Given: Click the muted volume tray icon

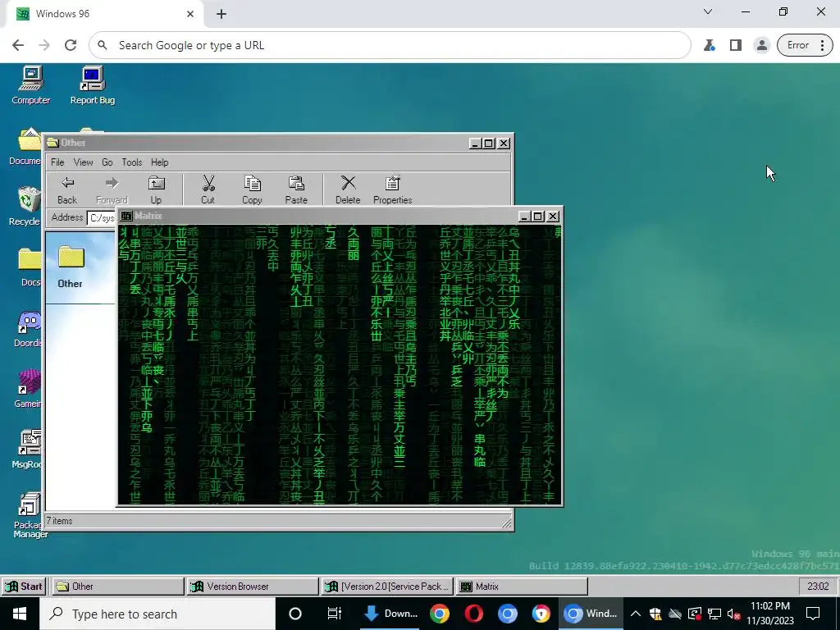Looking at the screenshot, I should (x=734, y=614).
